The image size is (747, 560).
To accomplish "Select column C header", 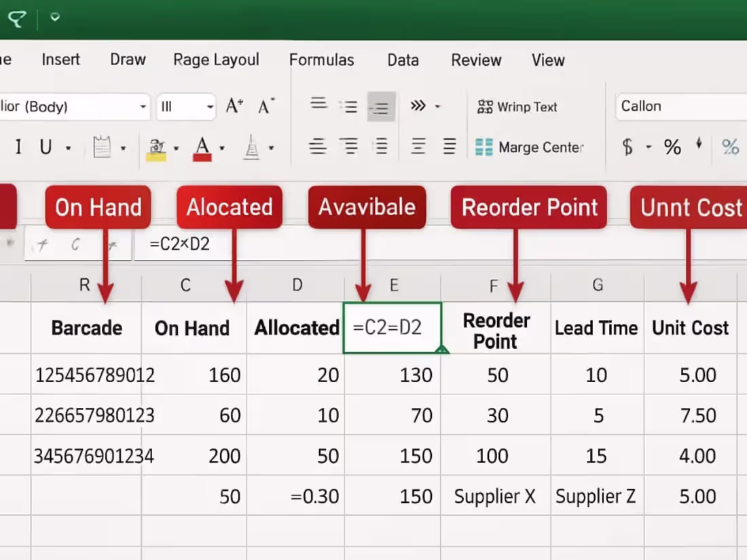I will [x=194, y=286].
